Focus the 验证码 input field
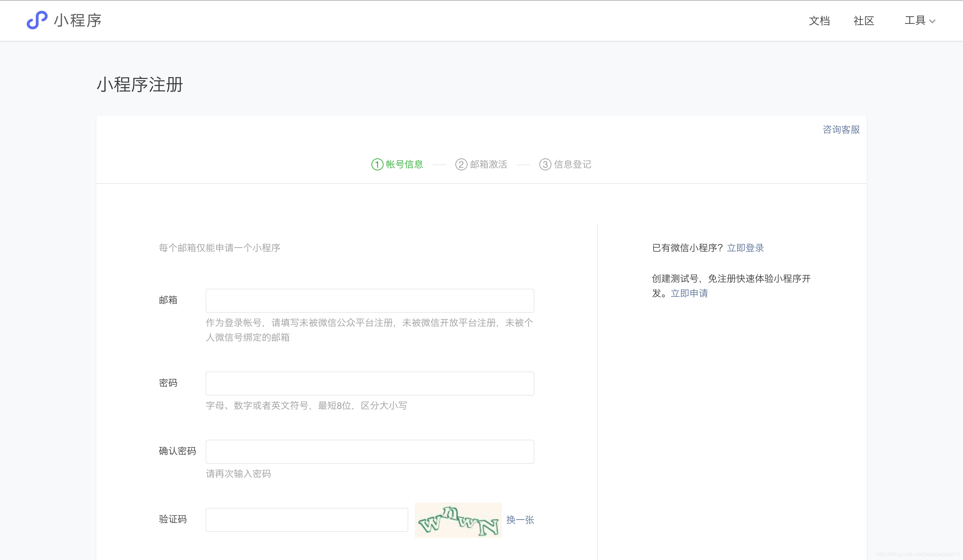 coord(307,520)
